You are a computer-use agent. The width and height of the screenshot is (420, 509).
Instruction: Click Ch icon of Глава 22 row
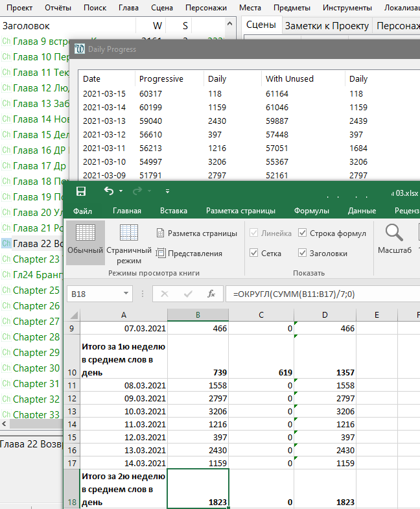point(6,243)
